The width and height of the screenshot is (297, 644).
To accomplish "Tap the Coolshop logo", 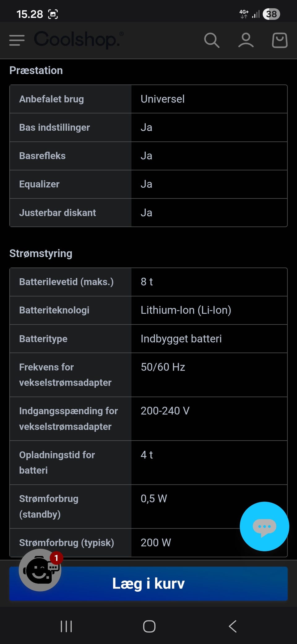I will (78, 40).
